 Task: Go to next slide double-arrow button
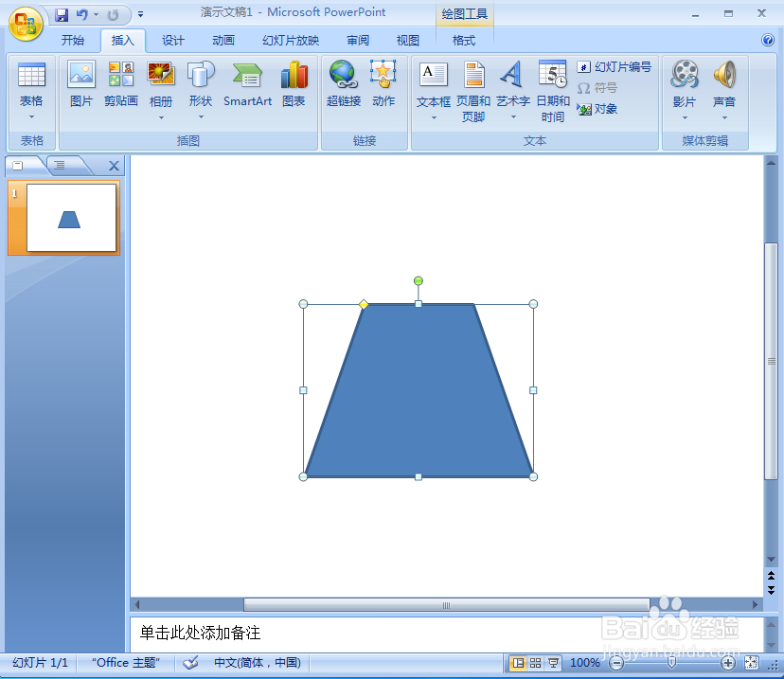(x=771, y=591)
